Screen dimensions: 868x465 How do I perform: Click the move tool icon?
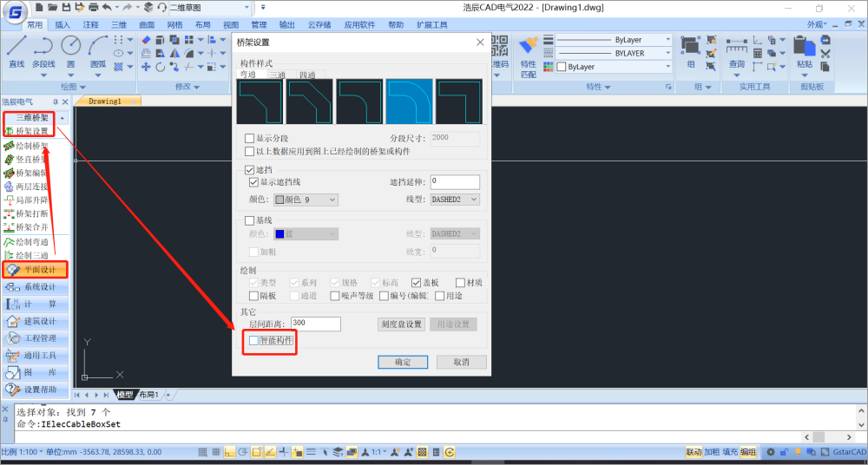tap(146, 67)
